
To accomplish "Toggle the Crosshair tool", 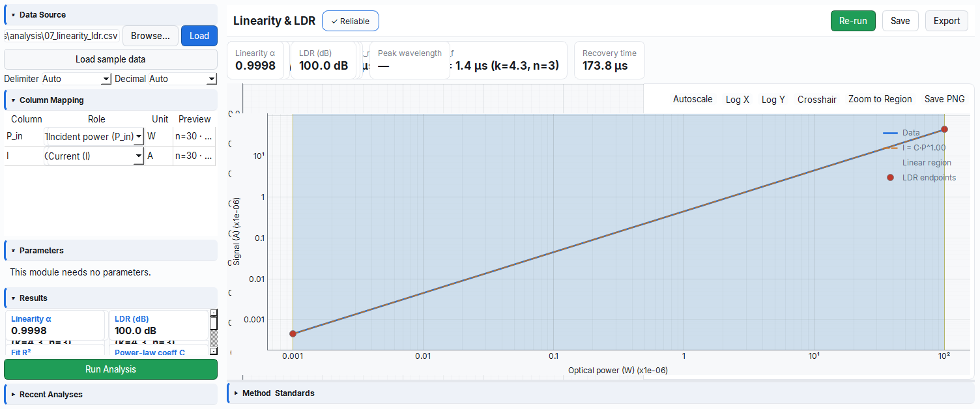I will pos(817,99).
